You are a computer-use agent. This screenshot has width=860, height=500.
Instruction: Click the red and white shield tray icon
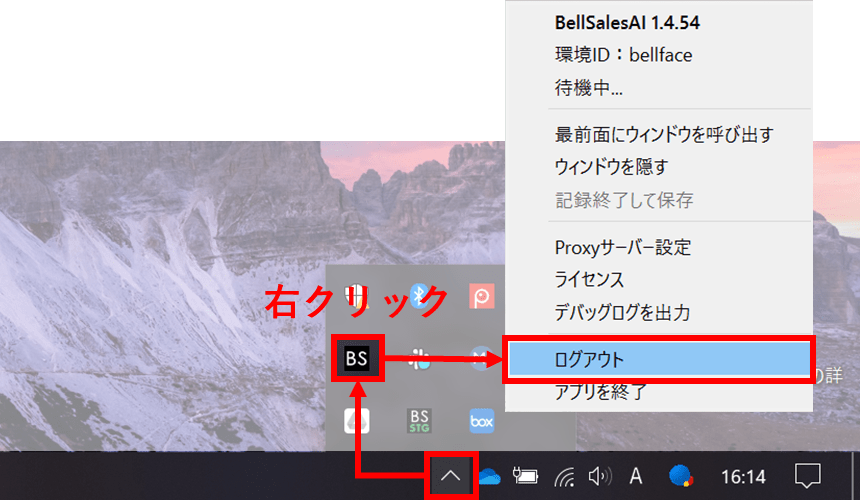(x=357, y=296)
